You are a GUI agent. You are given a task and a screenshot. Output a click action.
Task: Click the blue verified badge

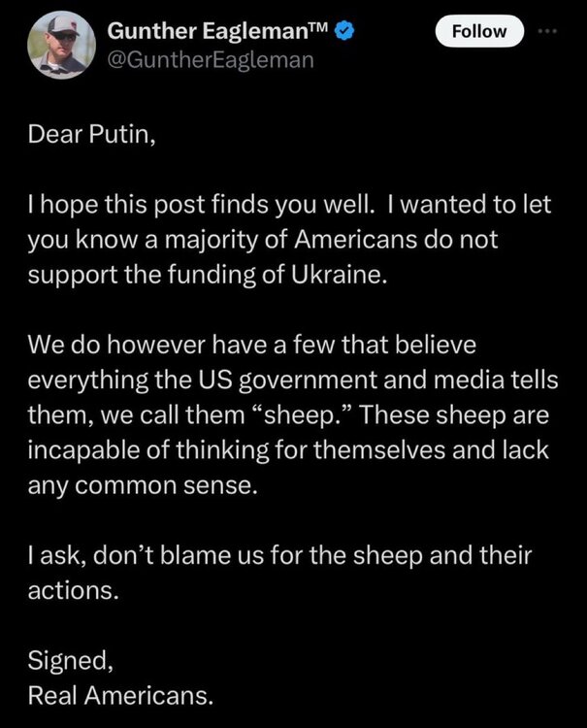coord(345,32)
